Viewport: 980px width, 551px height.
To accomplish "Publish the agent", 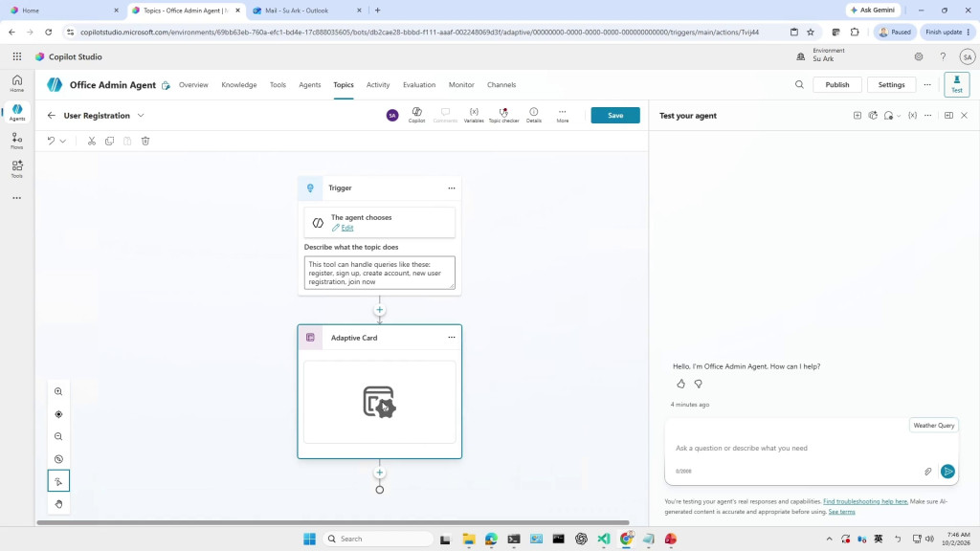I will point(836,85).
